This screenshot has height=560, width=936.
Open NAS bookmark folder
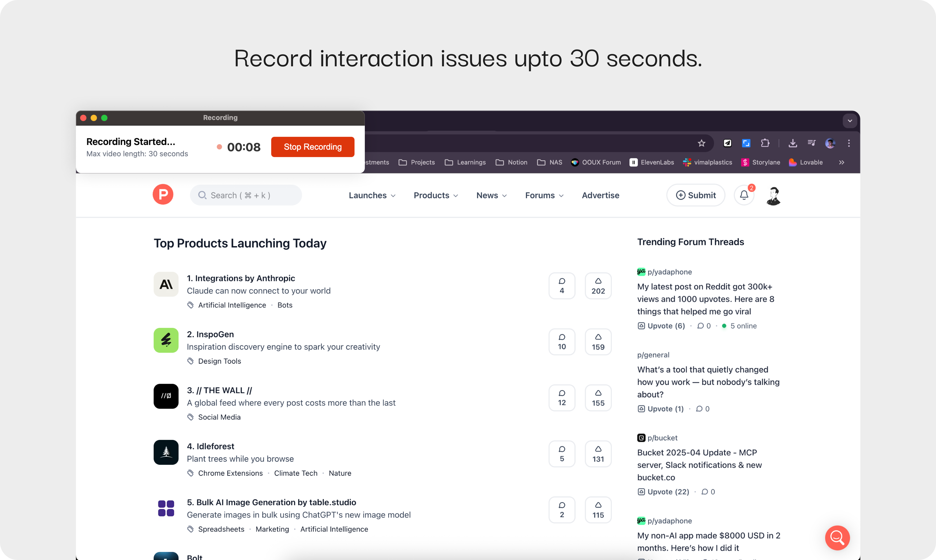(550, 162)
